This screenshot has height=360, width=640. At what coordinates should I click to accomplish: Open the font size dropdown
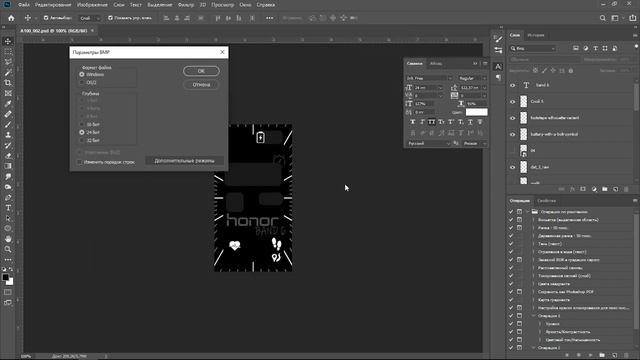pyautogui.click(x=440, y=88)
